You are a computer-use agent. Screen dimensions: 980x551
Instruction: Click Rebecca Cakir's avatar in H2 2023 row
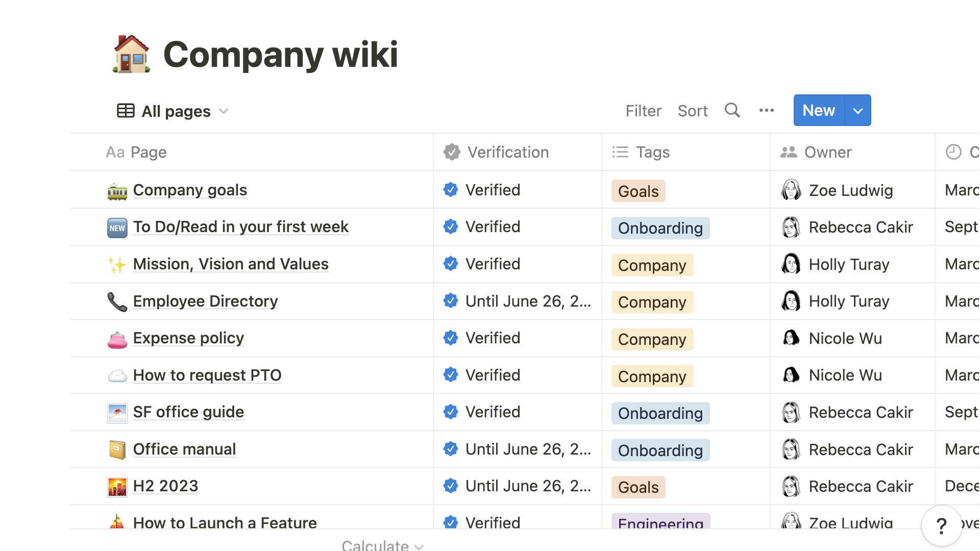pos(791,486)
